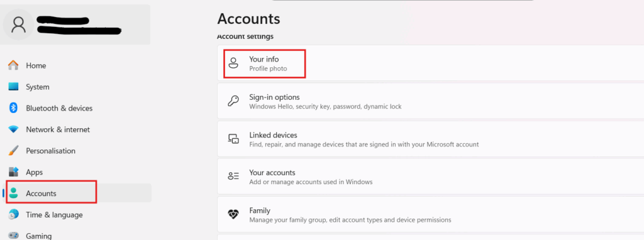Open Time & language settings
Viewport: 644px width, 240px height.
pos(54,215)
